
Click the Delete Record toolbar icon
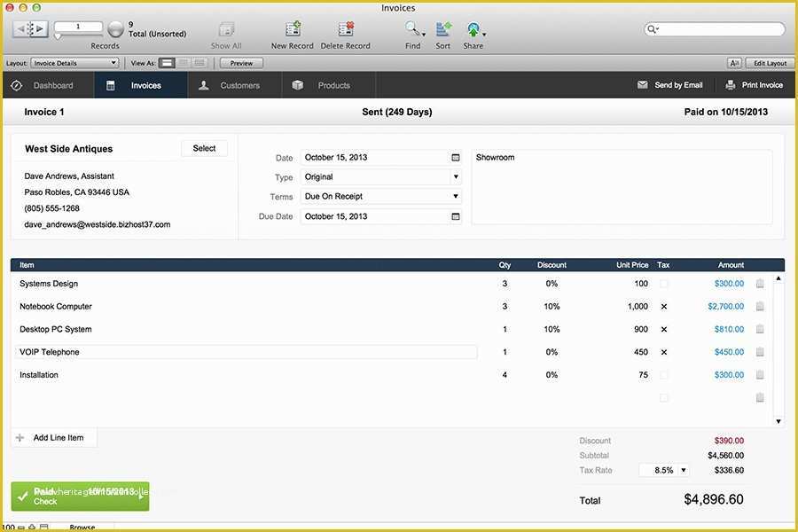coord(346,29)
